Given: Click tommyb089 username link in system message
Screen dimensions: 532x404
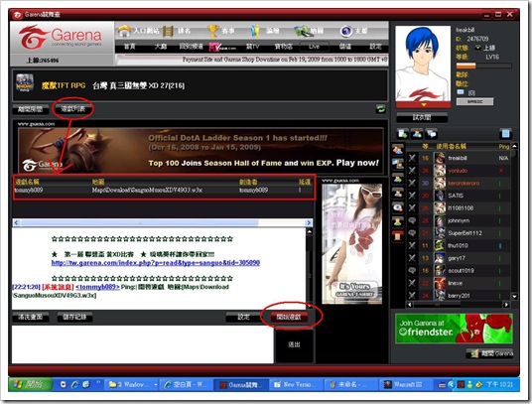Looking at the screenshot, I should coord(97,287).
